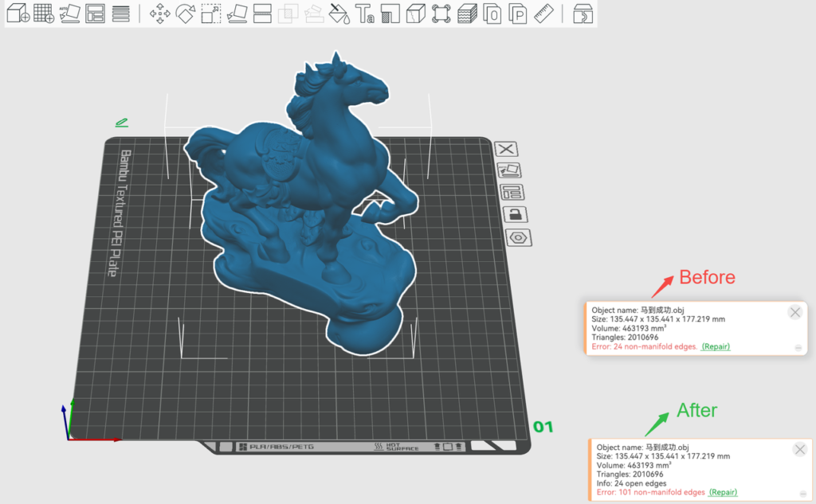
Task: Arrange all objects using toolbar icon
Action: pyautogui.click(x=96, y=14)
